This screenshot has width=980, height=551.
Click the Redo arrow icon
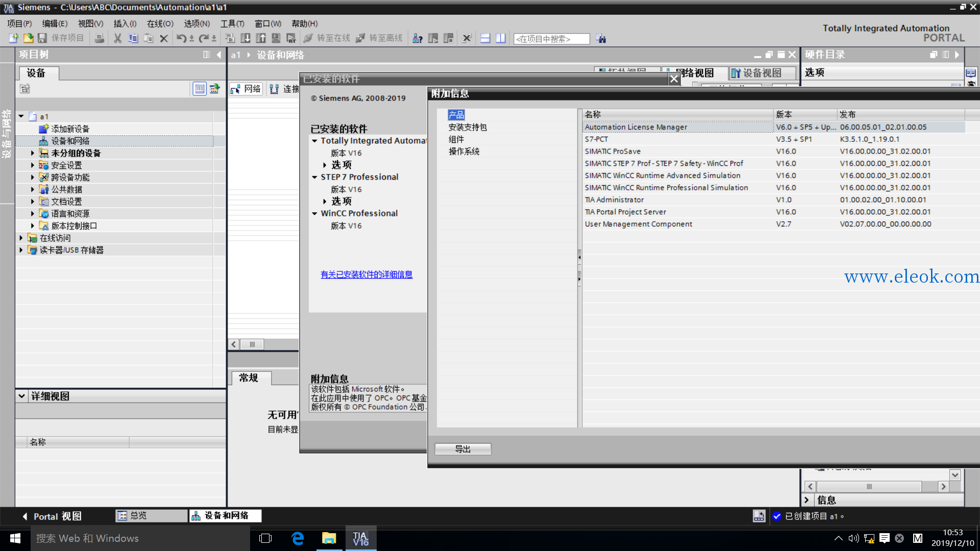(x=204, y=38)
